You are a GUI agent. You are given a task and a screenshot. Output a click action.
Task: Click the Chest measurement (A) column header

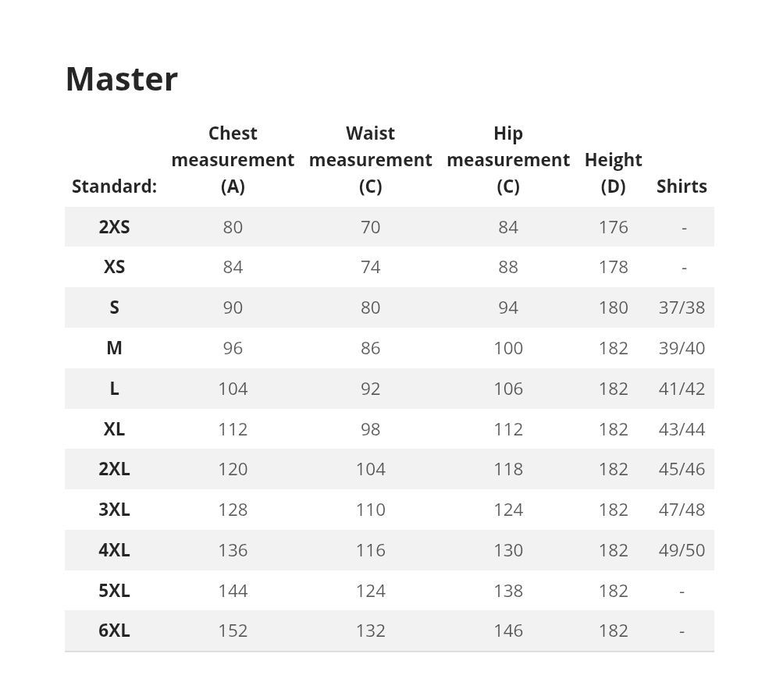pos(233,160)
